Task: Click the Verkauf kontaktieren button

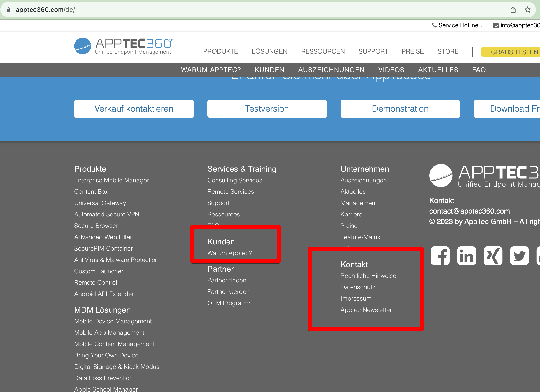Action: click(134, 109)
